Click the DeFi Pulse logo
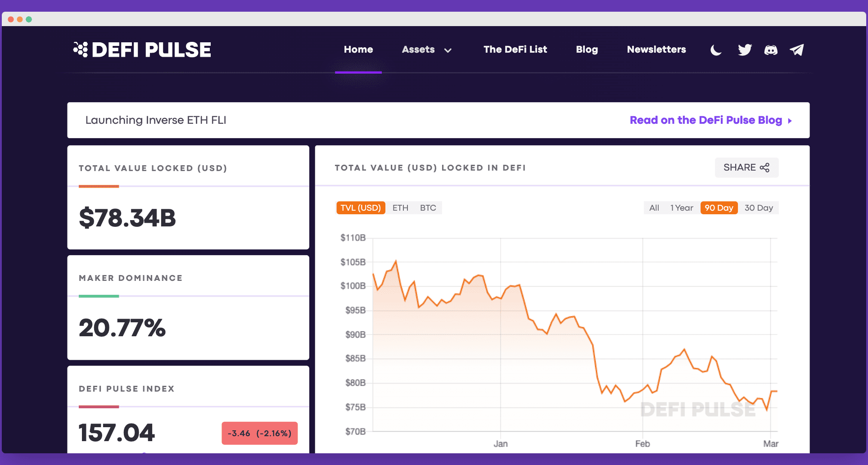The height and width of the screenshot is (465, 868). (x=142, y=50)
